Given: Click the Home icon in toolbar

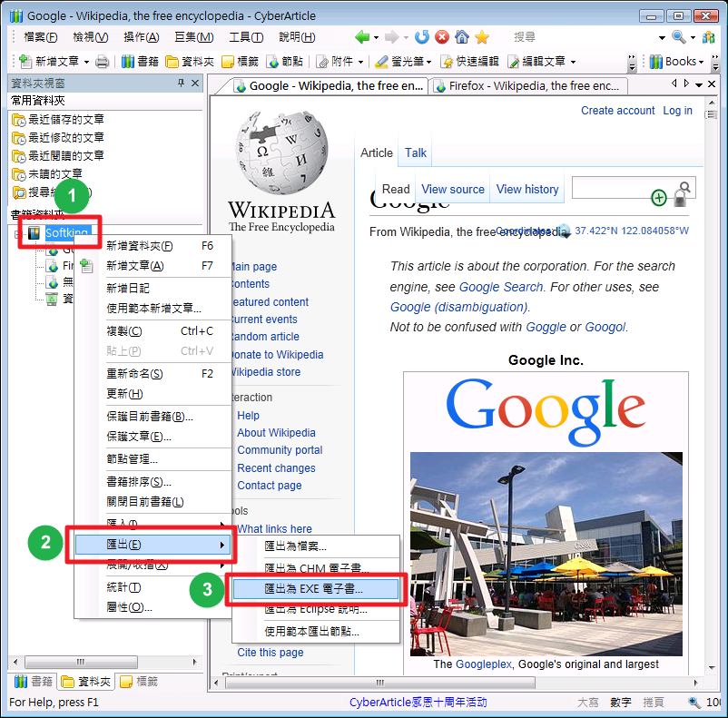Looking at the screenshot, I should click(462, 37).
